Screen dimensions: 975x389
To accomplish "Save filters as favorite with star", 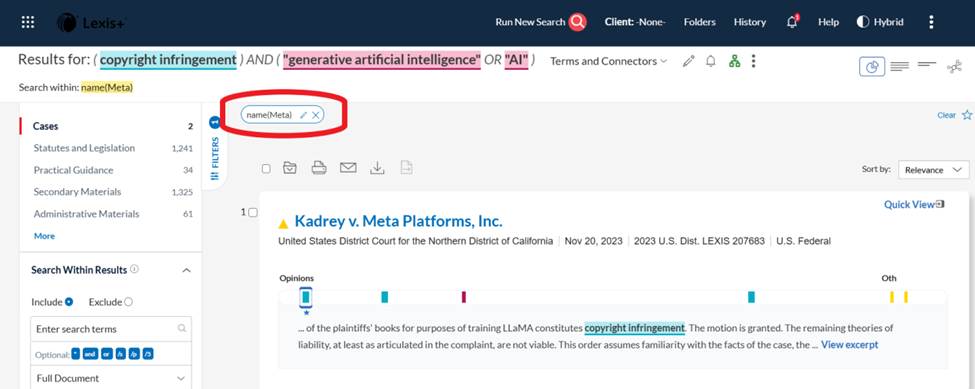I will [x=967, y=115].
